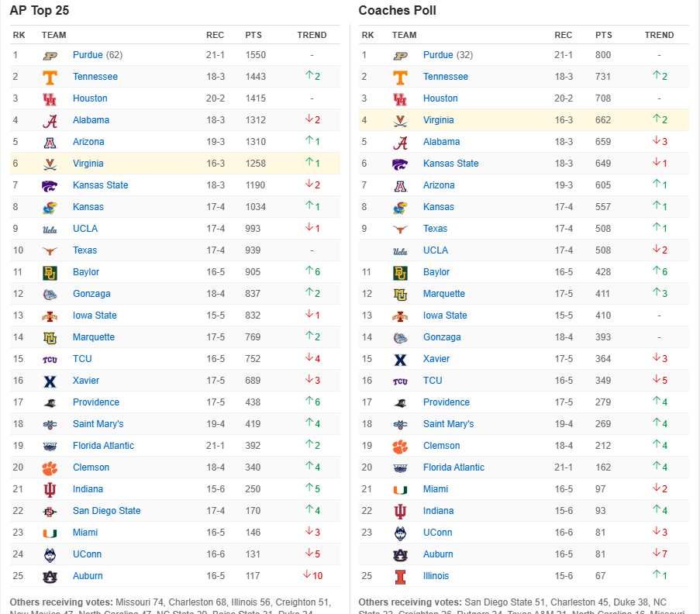The height and width of the screenshot is (614, 700).
Task: Click the AP Top 25 heading
Action: 40,10
